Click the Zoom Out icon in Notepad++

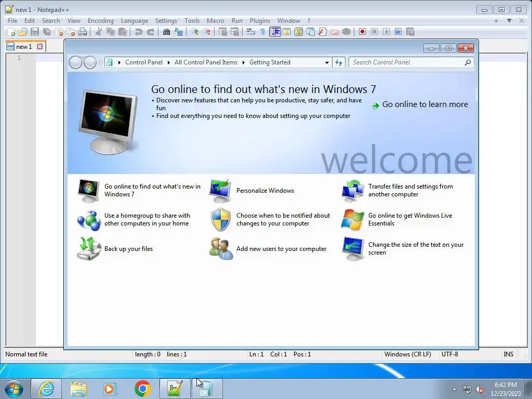[x=207, y=32]
